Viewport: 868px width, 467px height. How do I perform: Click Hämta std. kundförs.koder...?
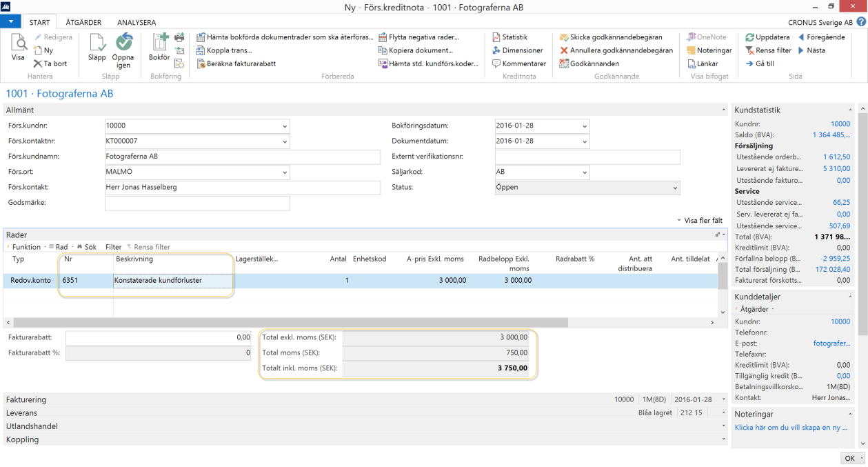pos(428,63)
